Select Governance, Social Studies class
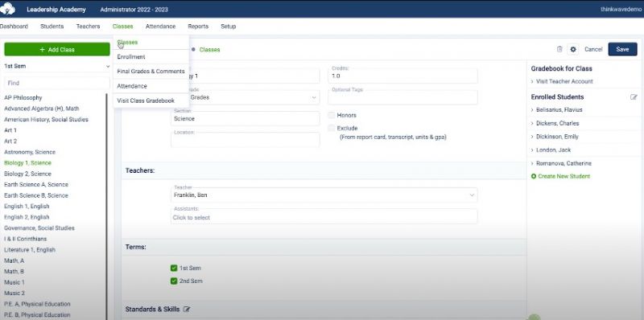The image size is (644, 320). 39,228
